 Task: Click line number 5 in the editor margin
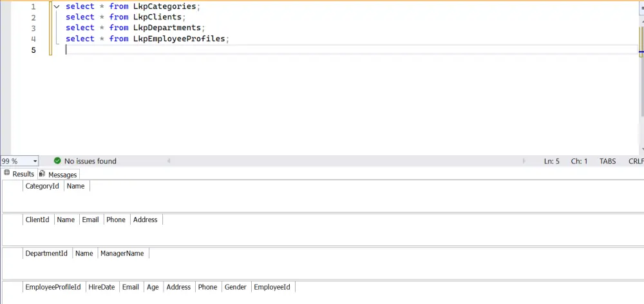[x=33, y=50]
